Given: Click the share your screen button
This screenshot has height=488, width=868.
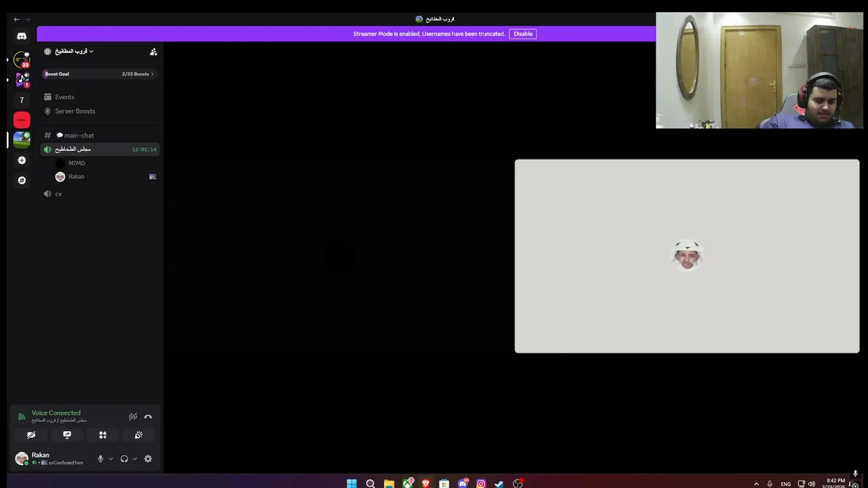Looking at the screenshot, I should click(x=67, y=435).
